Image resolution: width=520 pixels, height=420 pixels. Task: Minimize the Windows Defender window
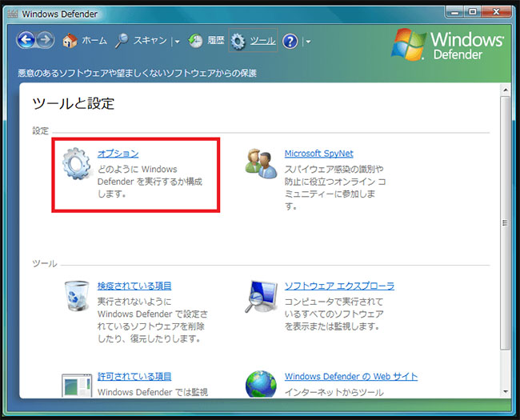455,12
